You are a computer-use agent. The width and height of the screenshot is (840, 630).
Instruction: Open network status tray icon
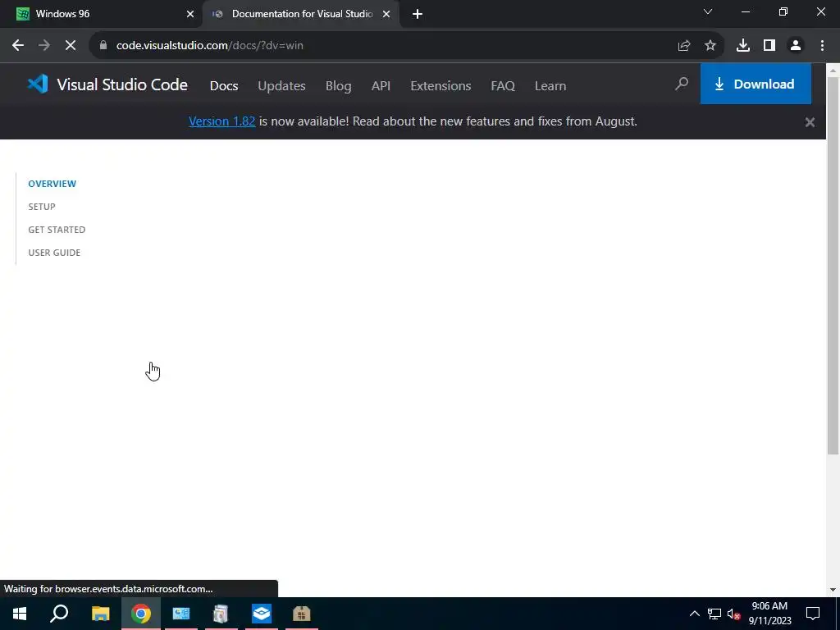(x=714, y=614)
